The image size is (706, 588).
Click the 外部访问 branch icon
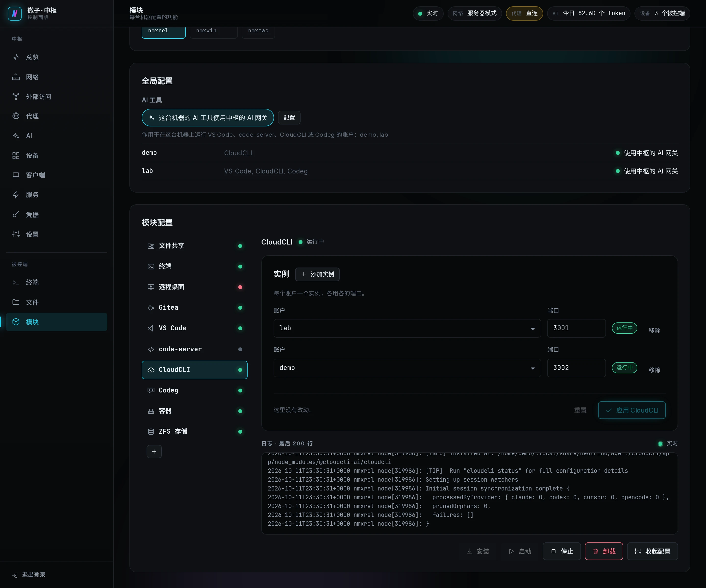(x=16, y=97)
